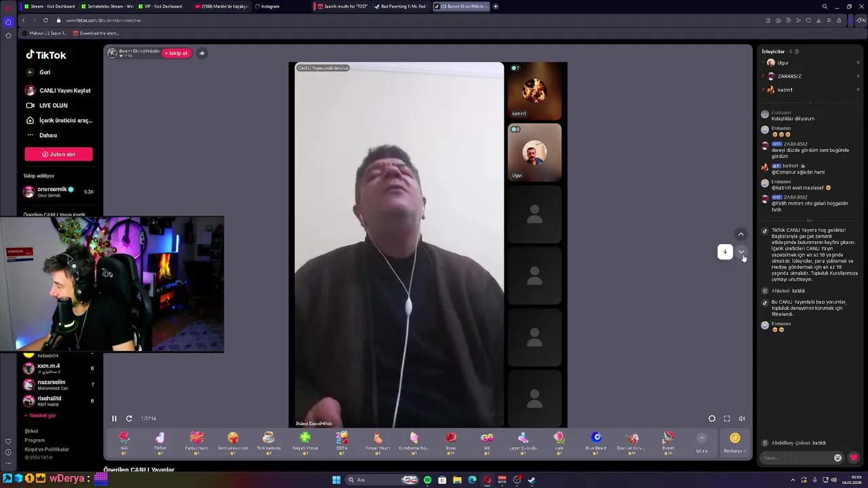
Task: Click the browser back arrow
Action: click(x=23, y=20)
